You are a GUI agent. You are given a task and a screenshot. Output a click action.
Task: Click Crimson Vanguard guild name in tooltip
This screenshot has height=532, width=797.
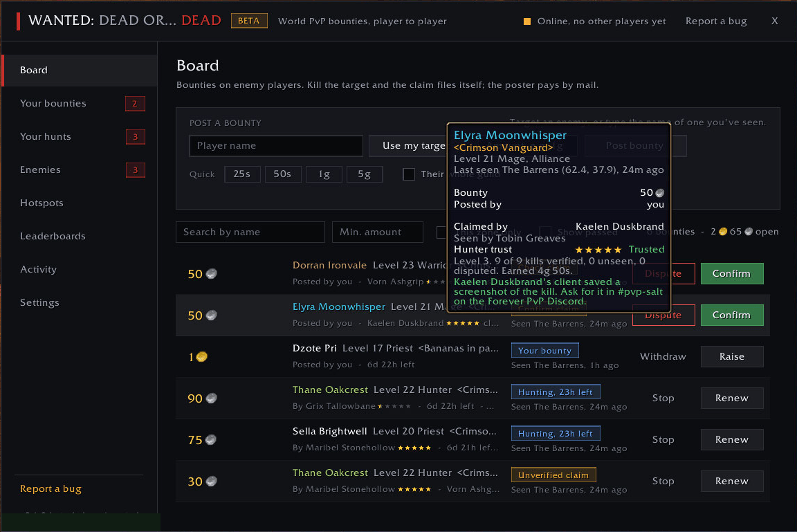click(503, 148)
